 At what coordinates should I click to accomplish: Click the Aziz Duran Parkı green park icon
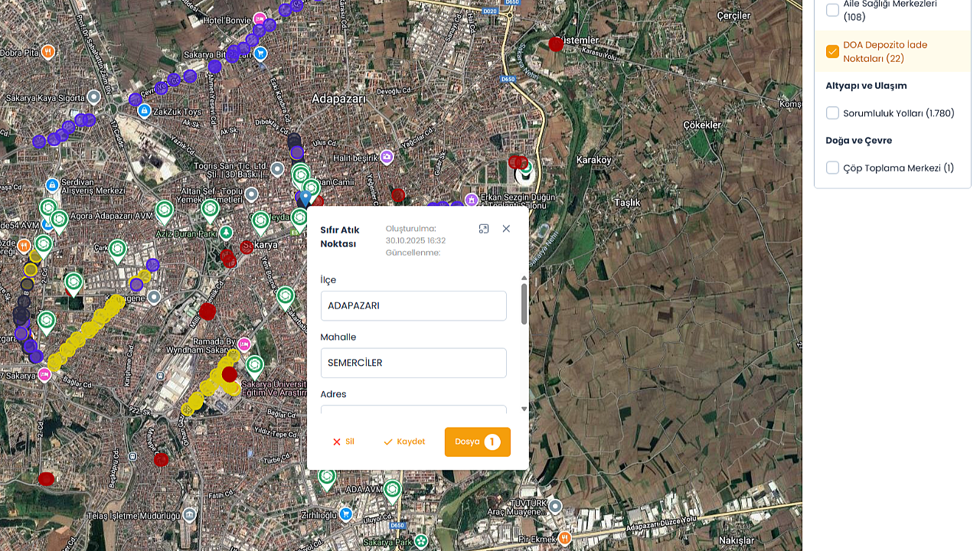(x=225, y=232)
